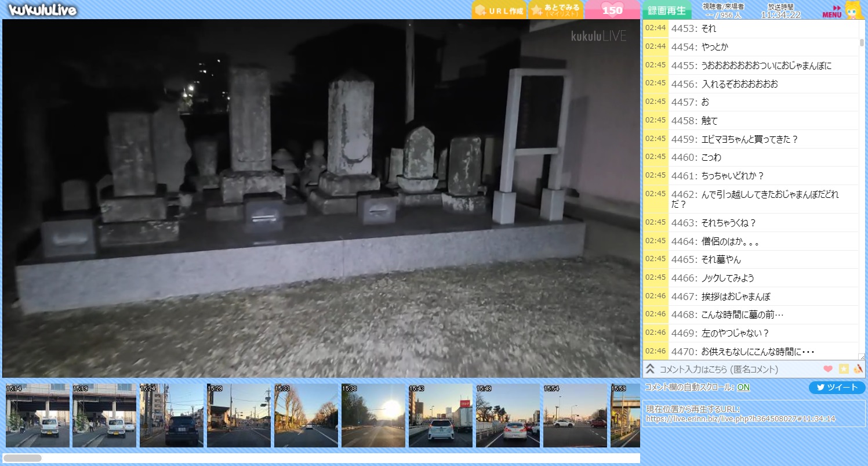Click the KukuluLive logo
This screenshot has width=868, height=466.
tap(42, 10)
